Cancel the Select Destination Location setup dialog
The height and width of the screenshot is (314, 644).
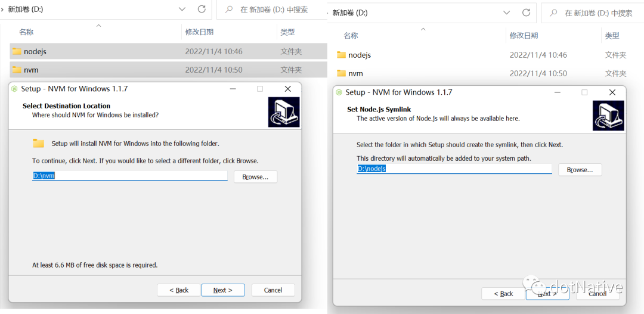tap(273, 290)
